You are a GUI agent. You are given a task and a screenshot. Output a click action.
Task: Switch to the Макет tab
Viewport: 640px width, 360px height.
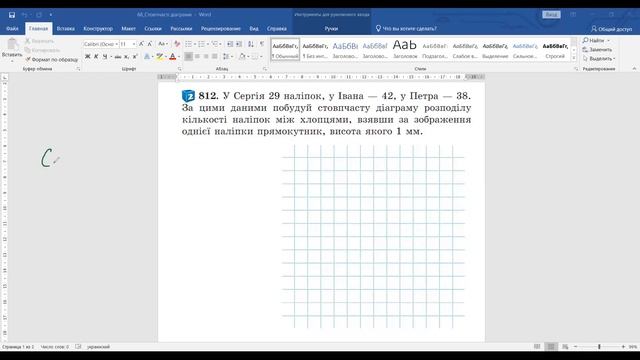tap(128, 29)
